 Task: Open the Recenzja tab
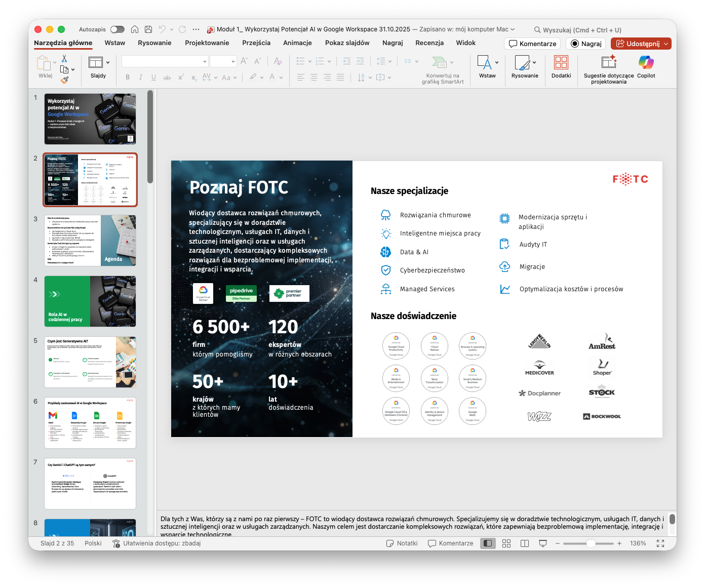tap(429, 43)
